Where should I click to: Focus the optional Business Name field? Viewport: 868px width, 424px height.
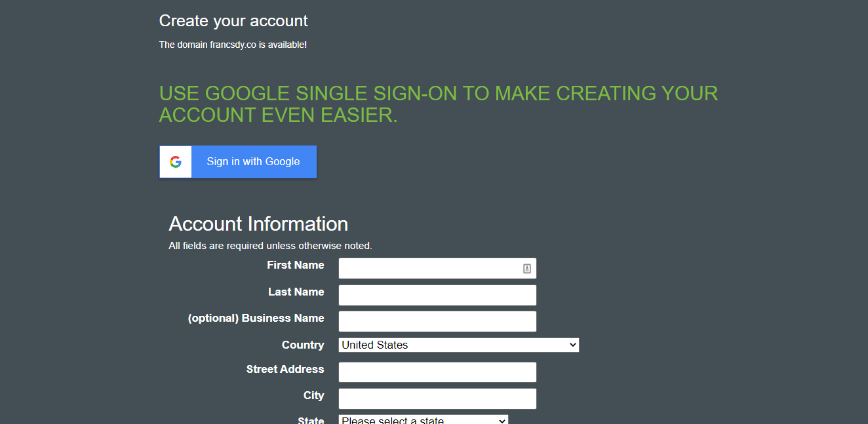437,321
